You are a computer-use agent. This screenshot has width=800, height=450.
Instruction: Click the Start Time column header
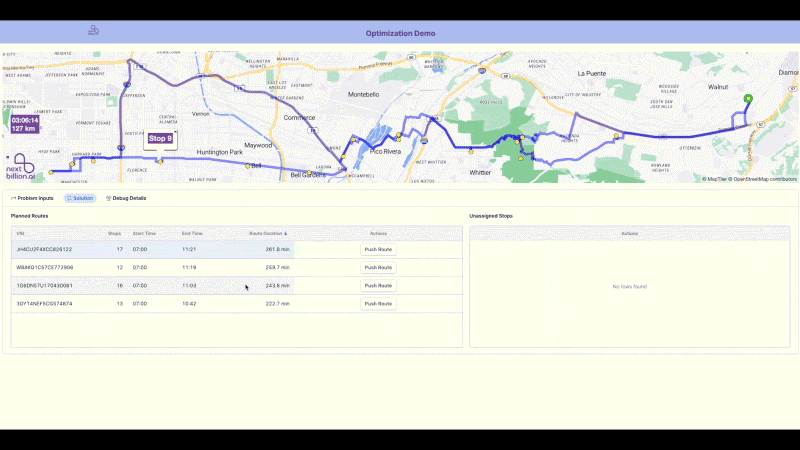click(144, 233)
